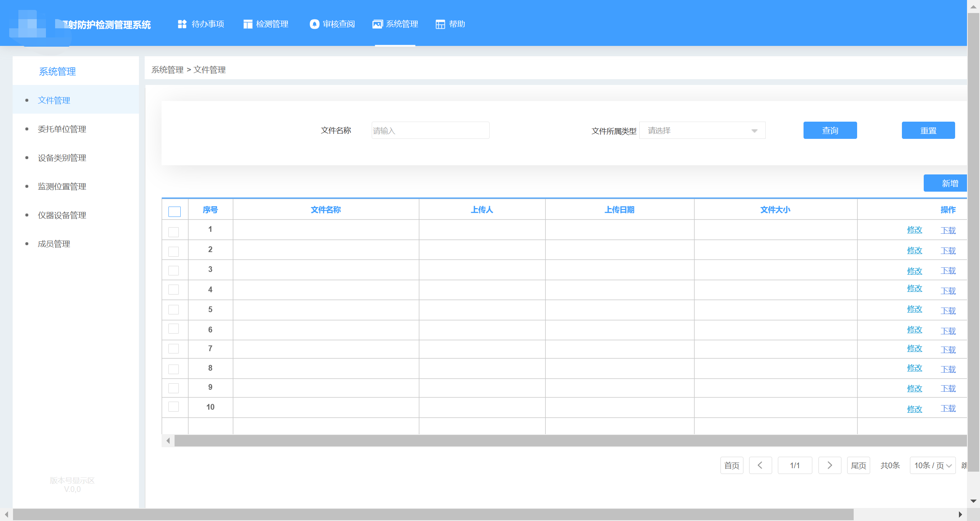Click the 帮助 layout icon
Screen dimensions: 980x521
[x=440, y=24]
